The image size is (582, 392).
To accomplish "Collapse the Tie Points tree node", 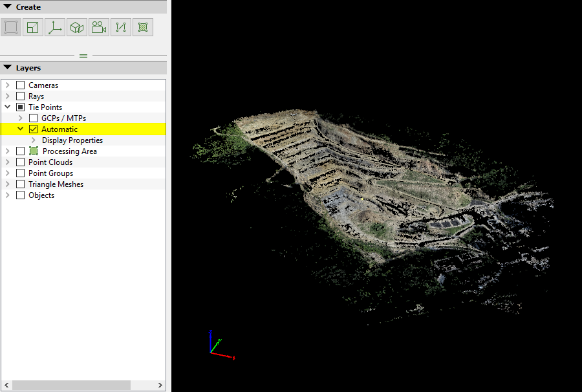I will pyautogui.click(x=8, y=107).
